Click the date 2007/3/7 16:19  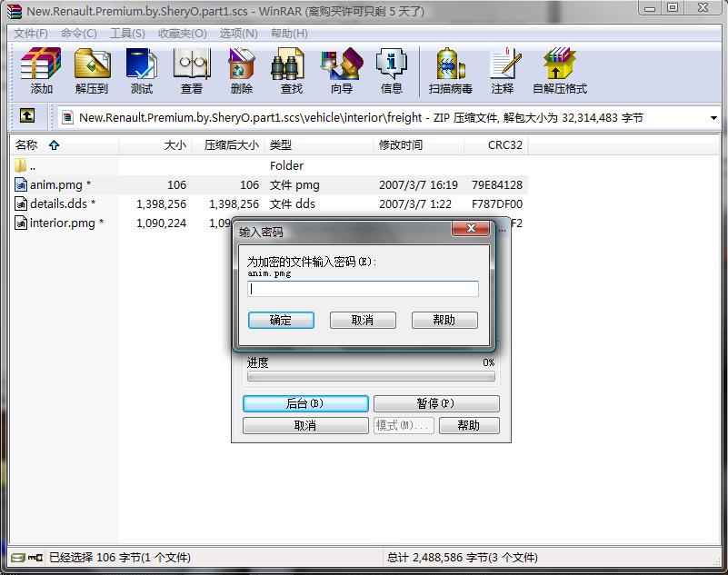418,184
